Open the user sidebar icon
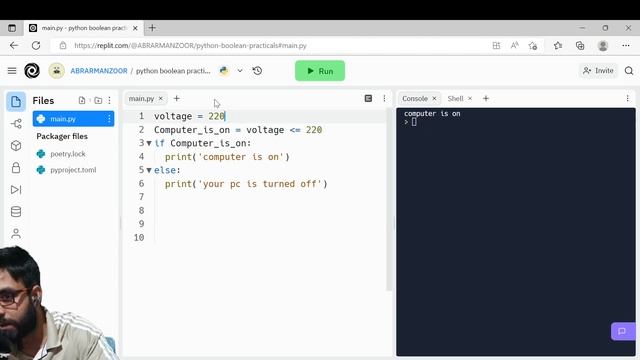Screen dimensions: 640x360 point(16,233)
